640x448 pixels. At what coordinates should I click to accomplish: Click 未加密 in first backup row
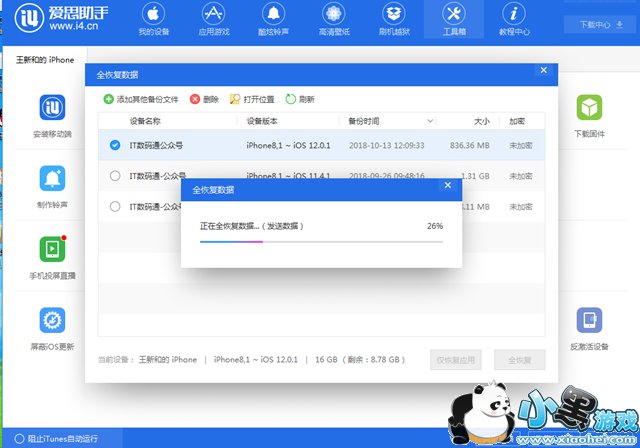(x=520, y=145)
